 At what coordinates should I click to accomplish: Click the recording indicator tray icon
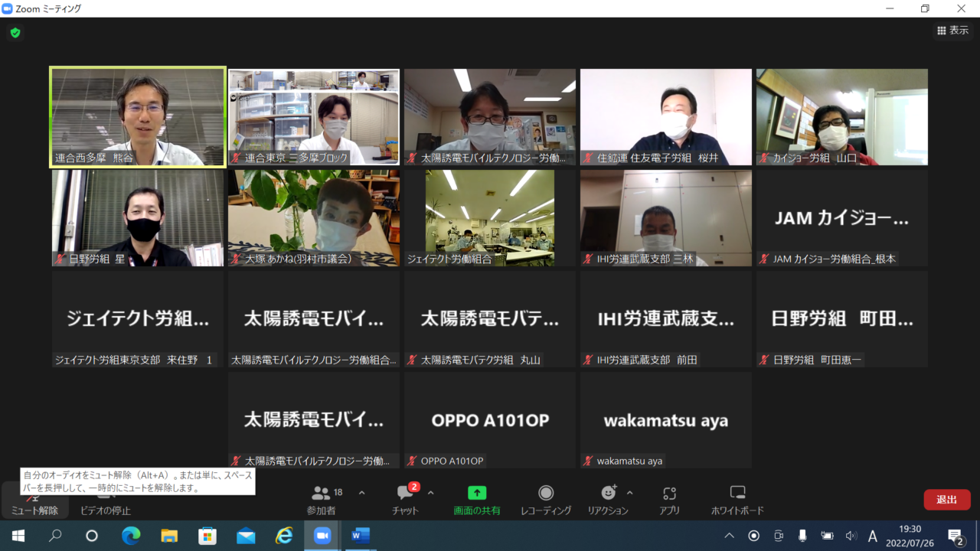pyautogui.click(x=753, y=536)
